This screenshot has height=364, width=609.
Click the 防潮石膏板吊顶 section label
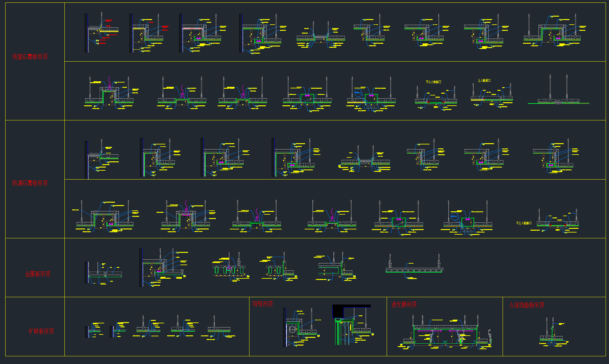pos(30,183)
